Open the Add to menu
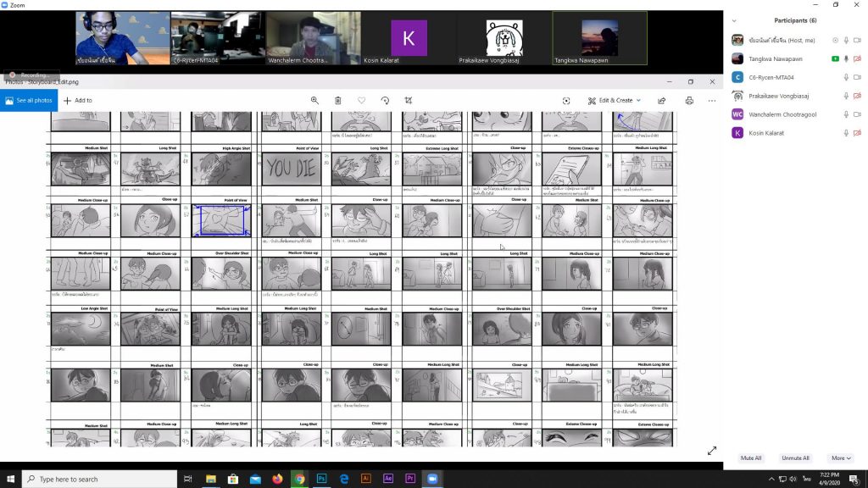The image size is (868, 488). (x=78, y=100)
